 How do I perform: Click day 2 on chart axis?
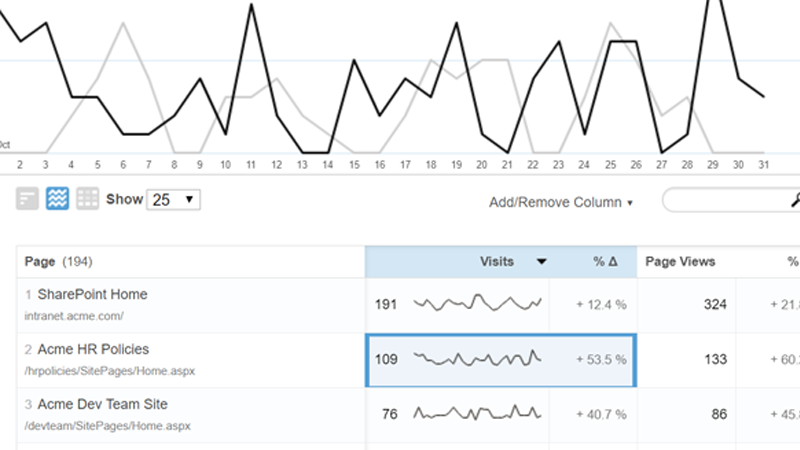coord(20,165)
